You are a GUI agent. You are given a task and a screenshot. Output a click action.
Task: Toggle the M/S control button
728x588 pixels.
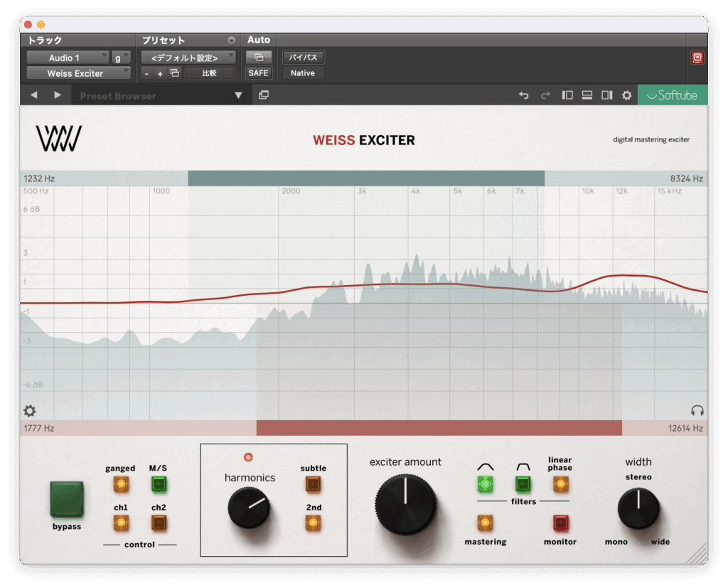(x=159, y=484)
